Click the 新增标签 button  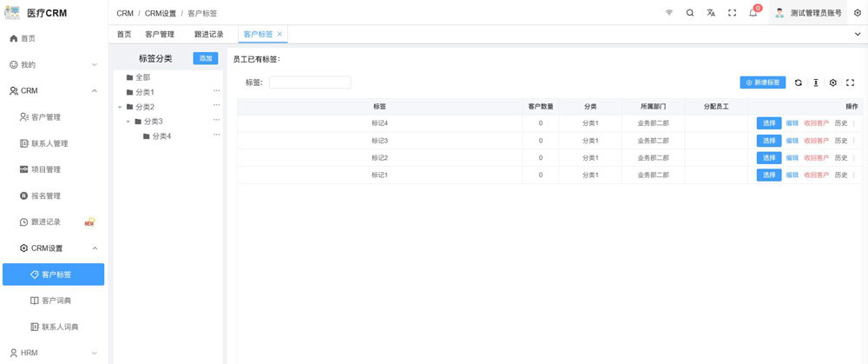[763, 83]
